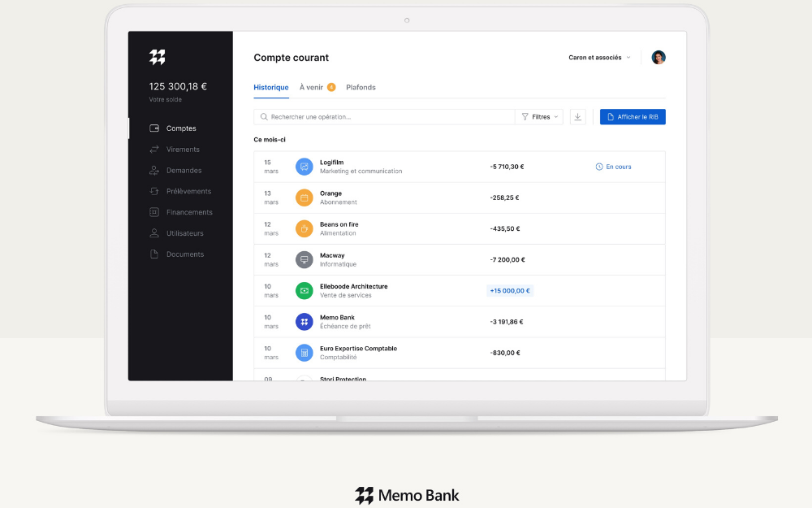Click the Memo Bank transaction icon
This screenshot has width=812, height=508.
point(304,322)
